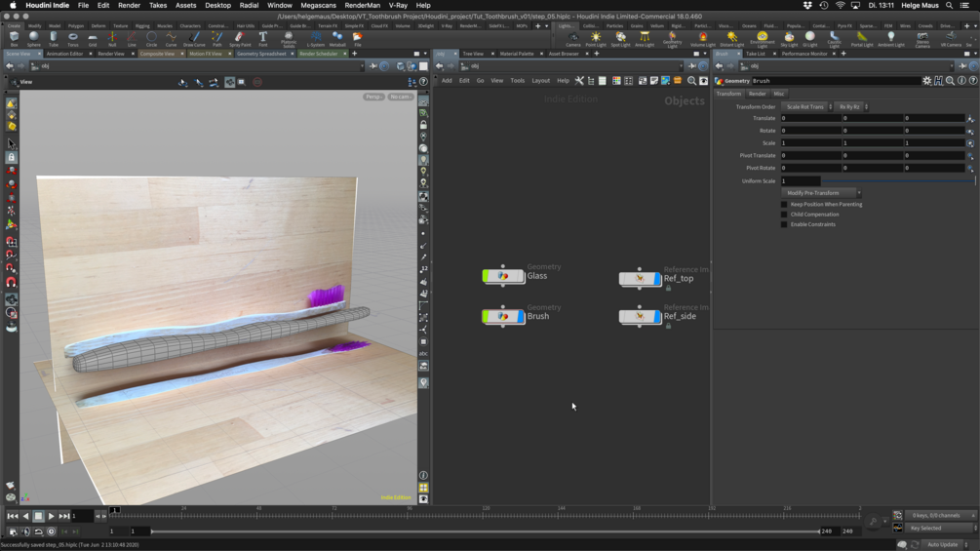Check the Enable Constraints option
Viewport: 980px width, 551px height.
784,224
